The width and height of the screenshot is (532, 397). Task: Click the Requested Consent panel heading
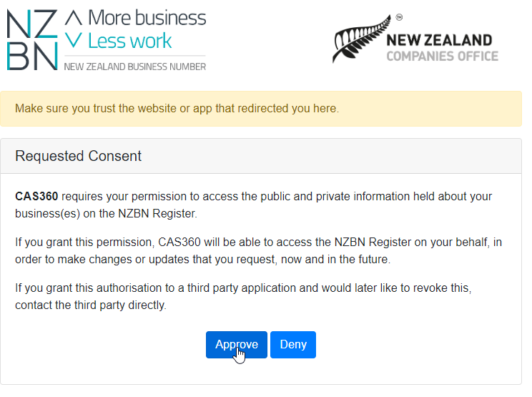(78, 156)
